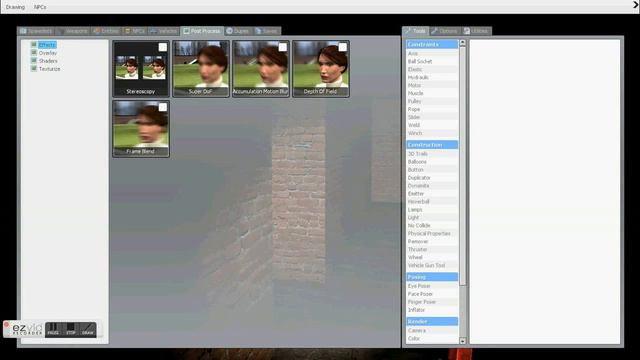The width and height of the screenshot is (640, 360).
Task: Enable the Stereoscopy effect checkbox
Action: click(x=162, y=47)
